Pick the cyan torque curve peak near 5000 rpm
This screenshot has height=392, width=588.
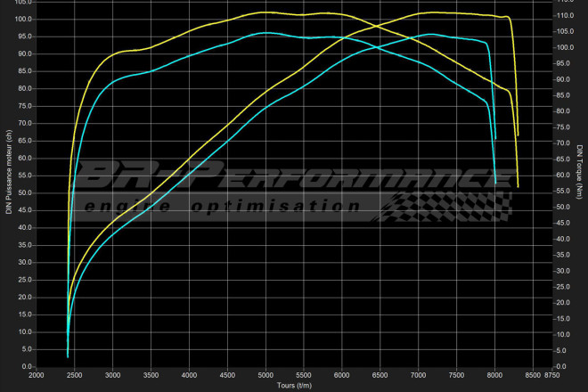265,33
